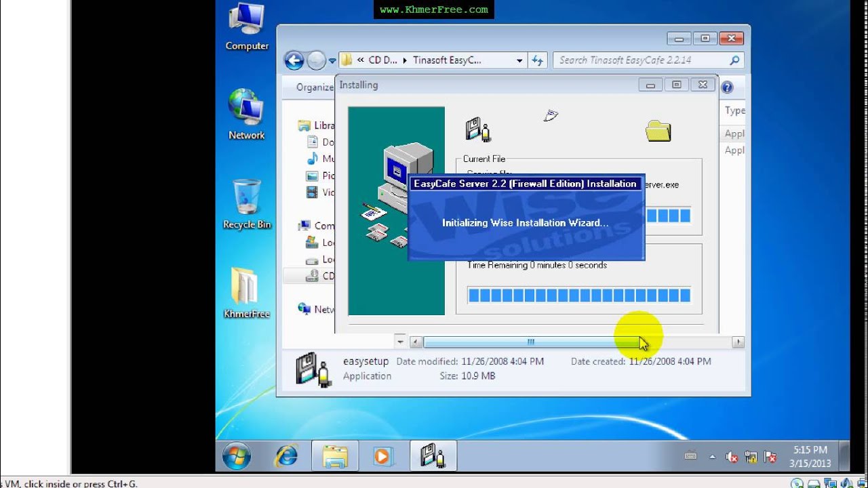
Task: Open the Organize menu in Explorer
Action: [x=315, y=87]
